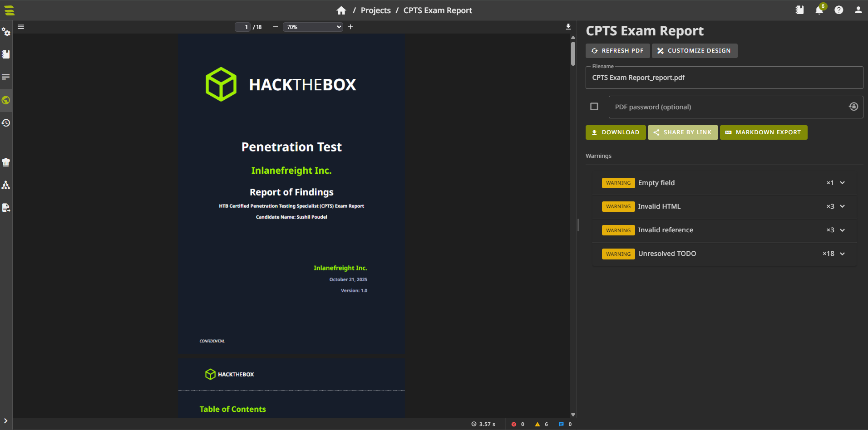Expand the Invalid HTML warning
The height and width of the screenshot is (430, 868).
[x=842, y=206]
